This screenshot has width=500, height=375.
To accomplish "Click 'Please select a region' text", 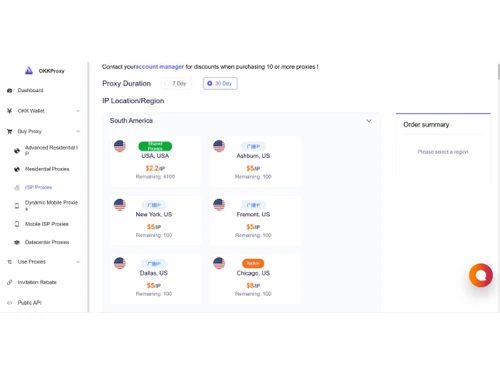I will 443,152.
